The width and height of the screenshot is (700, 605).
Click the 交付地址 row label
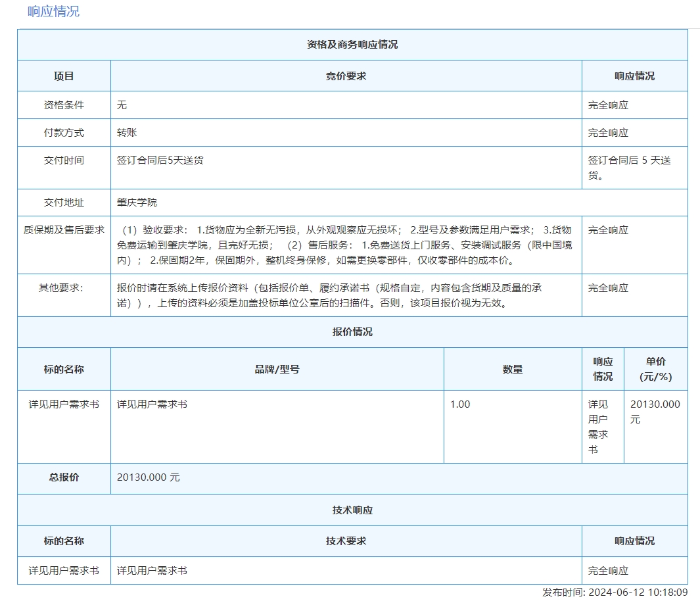[x=64, y=203]
